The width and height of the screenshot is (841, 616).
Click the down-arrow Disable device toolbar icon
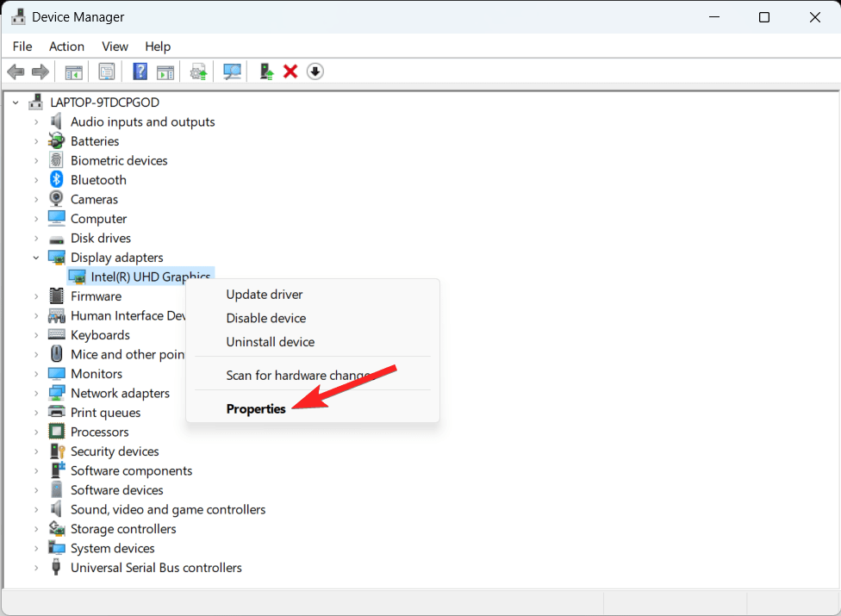click(315, 72)
